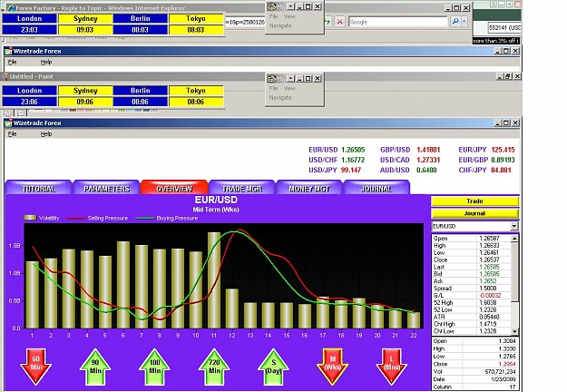567x392 pixels.
Task: Click Navigate in the upper small floating window
Action: point(280,25)
